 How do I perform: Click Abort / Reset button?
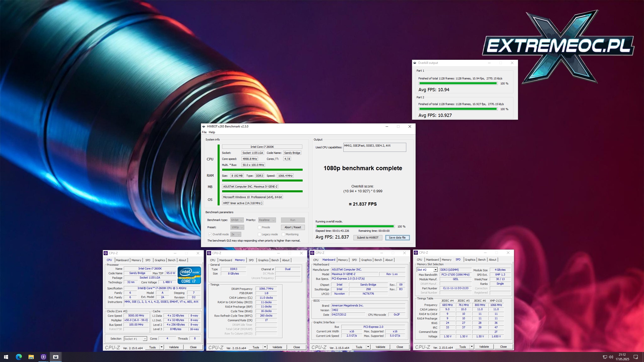click(293, 227)
